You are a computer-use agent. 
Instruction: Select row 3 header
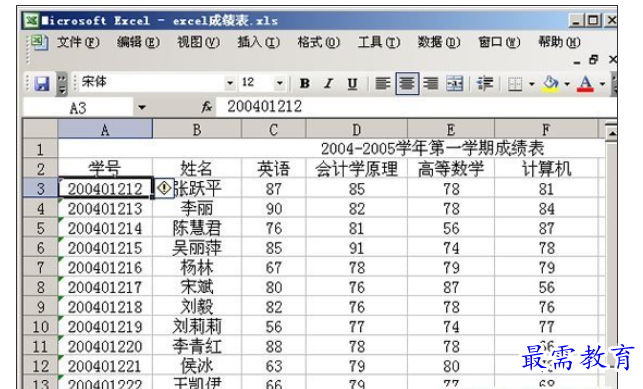pyautogui.click(x=40, y=188)
